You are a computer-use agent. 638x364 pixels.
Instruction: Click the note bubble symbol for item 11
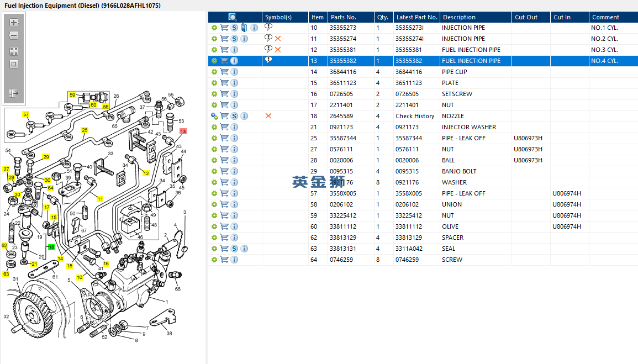pyautogui.click(x=268, y=38)
